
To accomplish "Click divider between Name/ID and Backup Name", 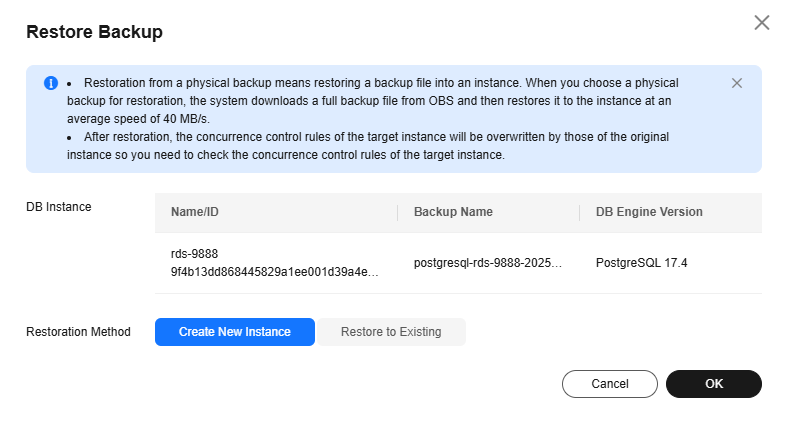I will [398, 212].
